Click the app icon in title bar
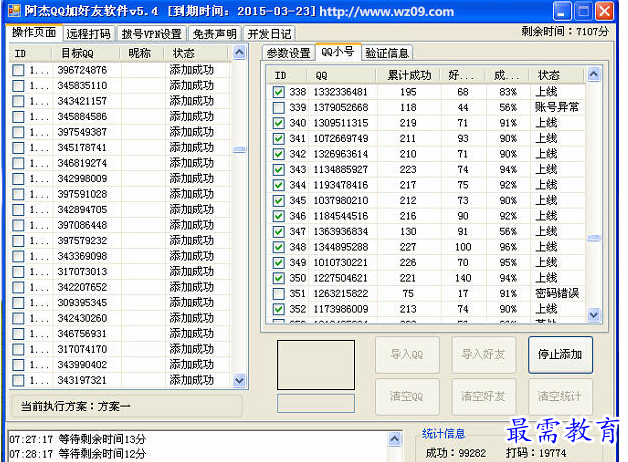 pos(14,11)
